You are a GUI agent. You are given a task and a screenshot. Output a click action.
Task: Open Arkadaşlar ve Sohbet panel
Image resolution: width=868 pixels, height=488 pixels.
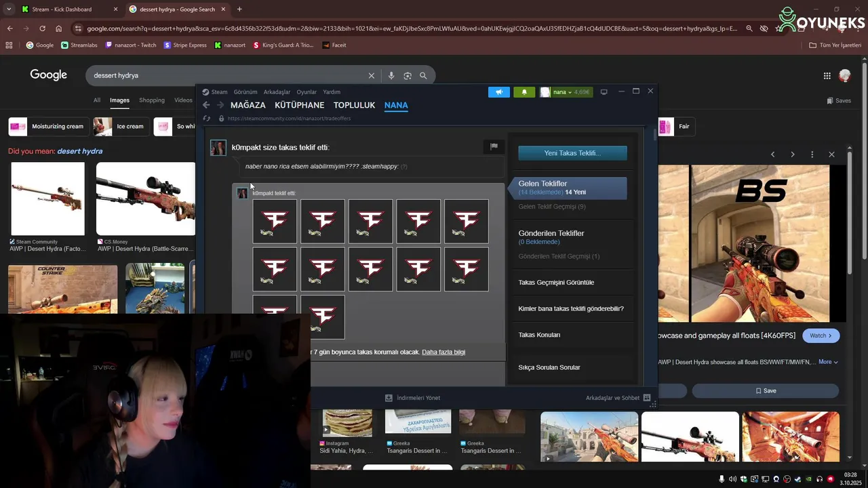[618, 398]
